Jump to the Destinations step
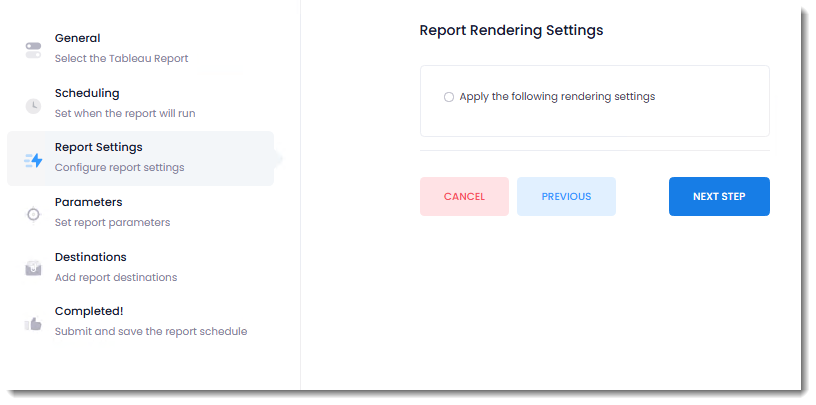This screenshot has height=405, width=816. [90, 257]
